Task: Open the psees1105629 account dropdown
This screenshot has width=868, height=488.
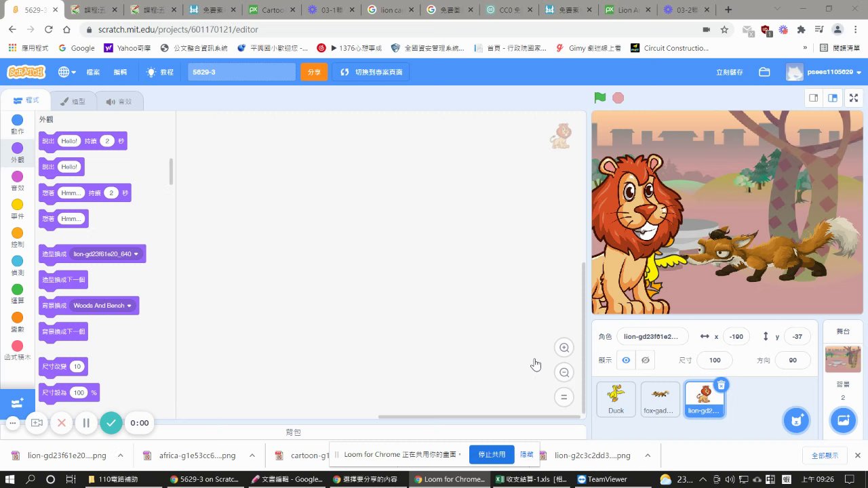Action: tap(824, 72)
